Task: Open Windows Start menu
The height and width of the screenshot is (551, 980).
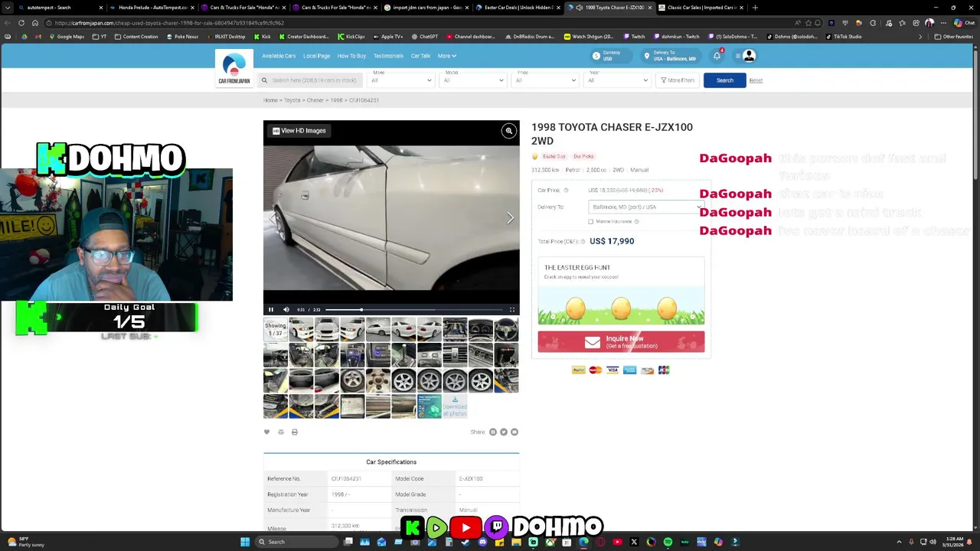Action: 245,542
